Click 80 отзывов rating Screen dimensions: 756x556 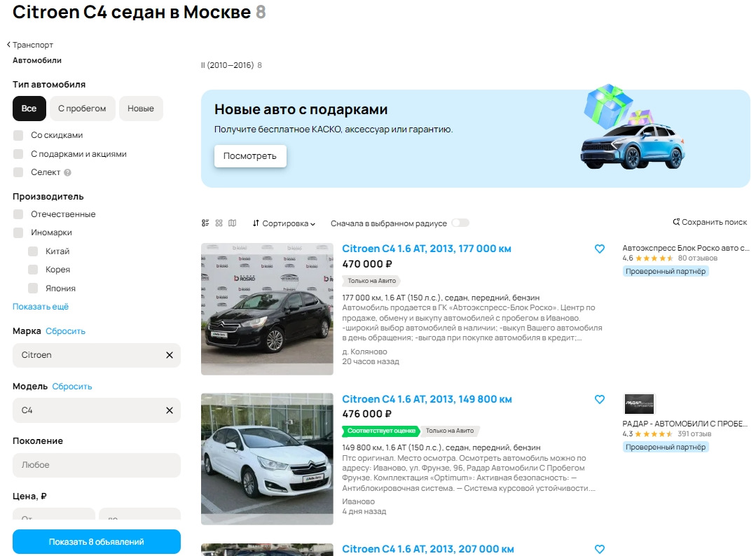coord(698,258)
